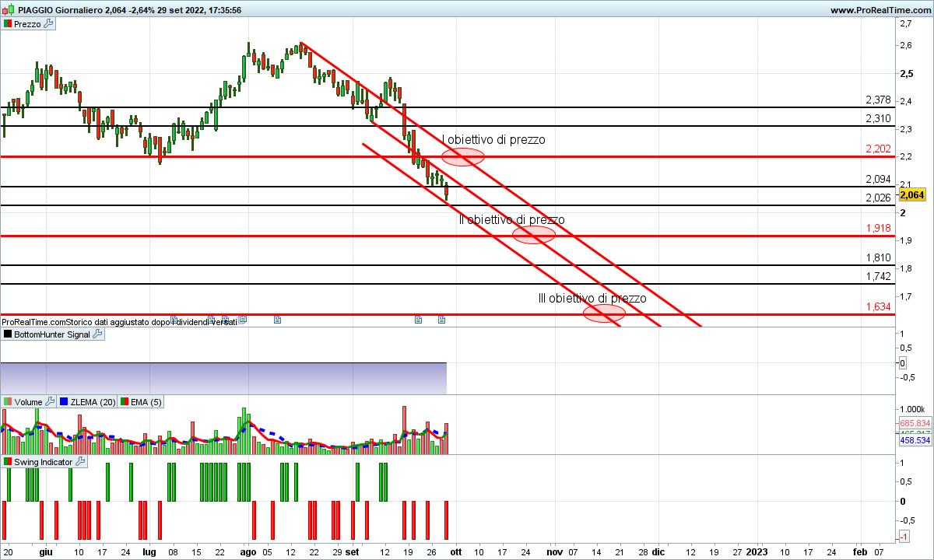Select the EMA (5) indicator label
This screenshot has height=560, width=934.
click(x=146, y=402)
